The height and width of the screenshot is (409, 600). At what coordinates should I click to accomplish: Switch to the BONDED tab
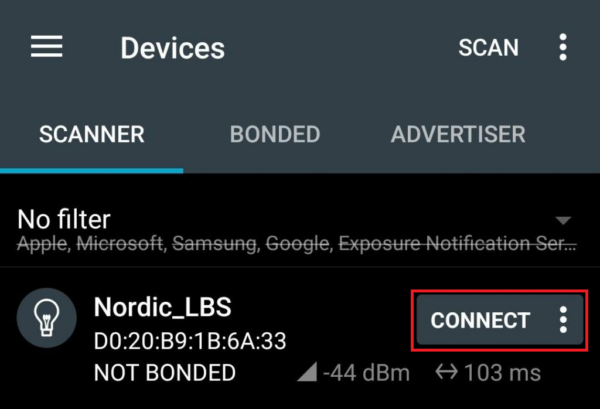pyautogui.click(x=275, y=134)
